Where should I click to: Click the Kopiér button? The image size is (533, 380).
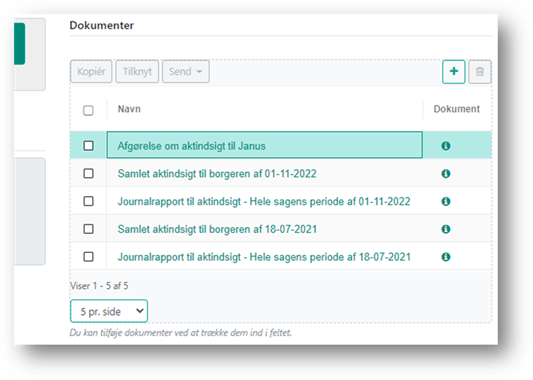pos(91,72)
